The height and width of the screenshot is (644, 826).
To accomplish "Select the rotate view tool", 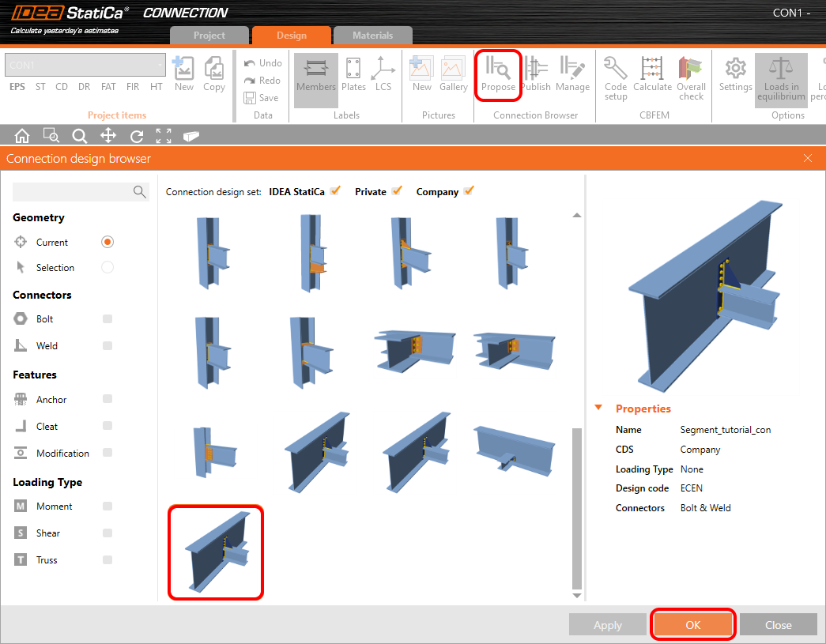I will point(137,137).
